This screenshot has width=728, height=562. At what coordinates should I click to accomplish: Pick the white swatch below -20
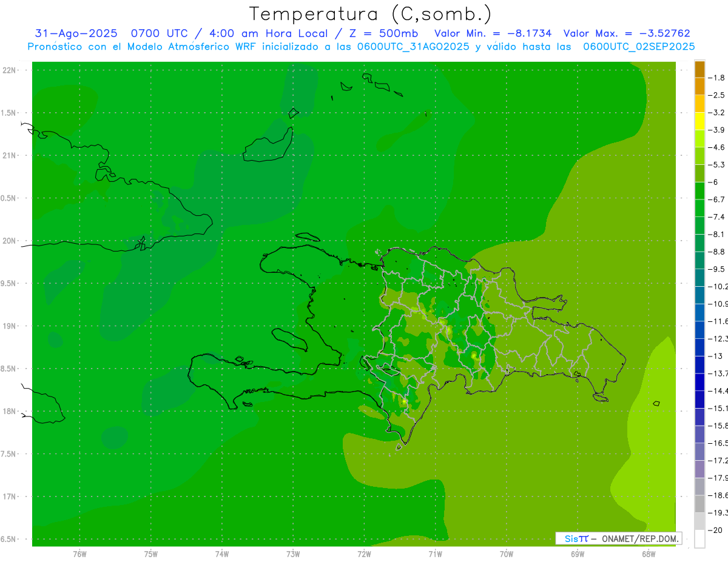click(x=699, y=539)
